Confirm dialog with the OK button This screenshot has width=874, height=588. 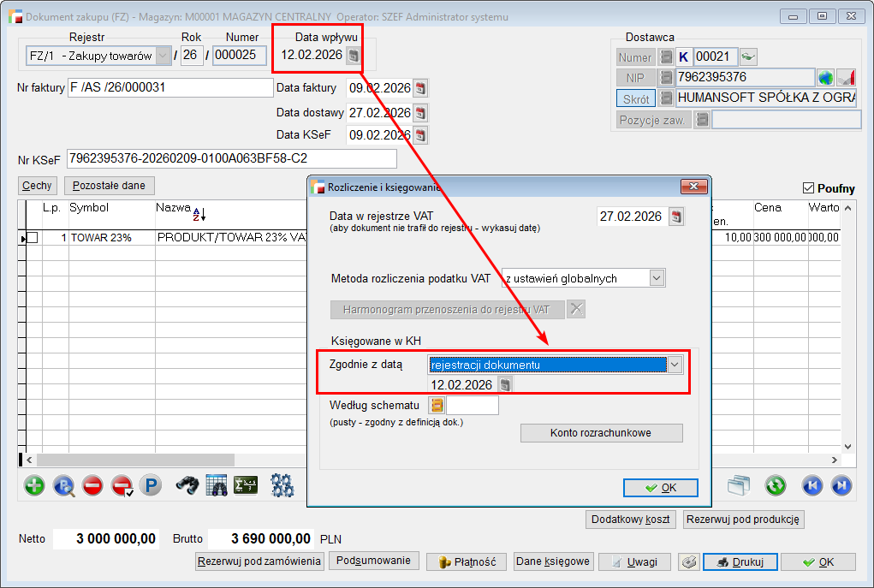[660, 488]
